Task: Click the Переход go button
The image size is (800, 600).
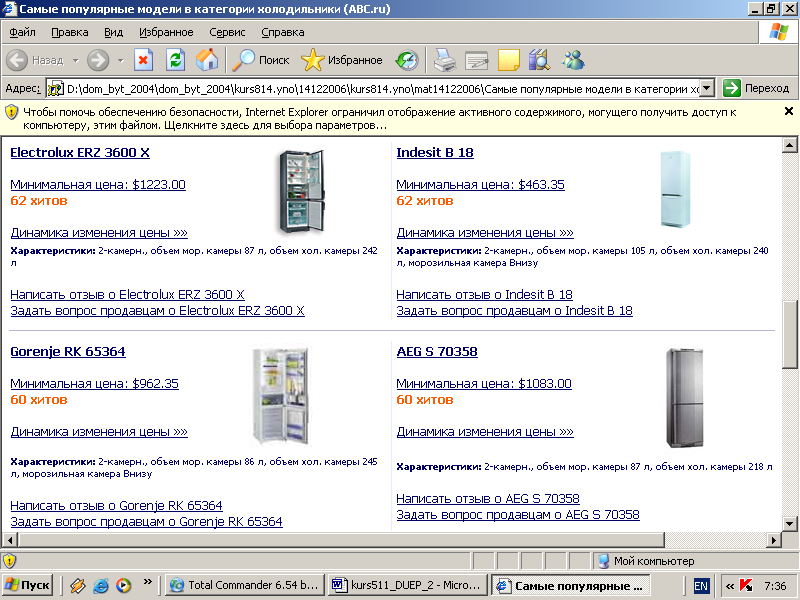Action: (x=757, y=88)
